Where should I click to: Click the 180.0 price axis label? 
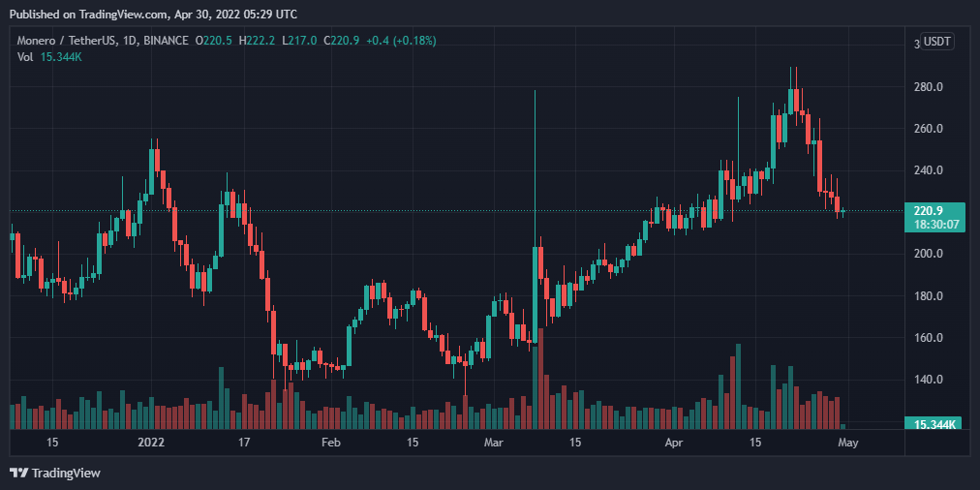(x=928, y=295)
